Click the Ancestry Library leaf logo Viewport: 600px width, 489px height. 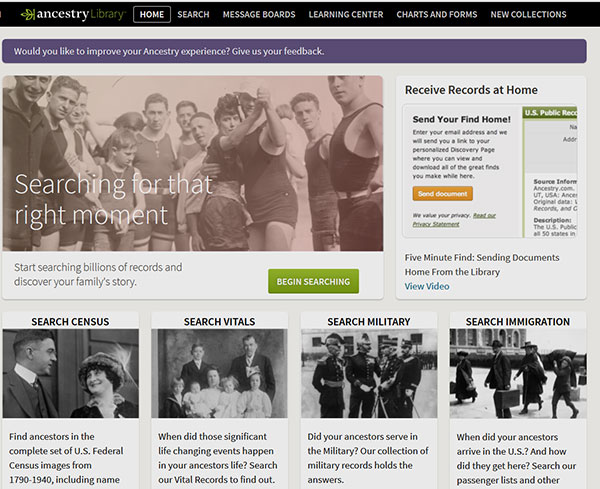click(73, 15)
